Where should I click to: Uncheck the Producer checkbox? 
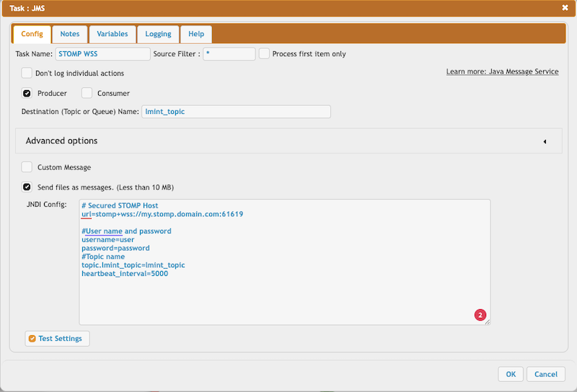(x=27, y=93)
